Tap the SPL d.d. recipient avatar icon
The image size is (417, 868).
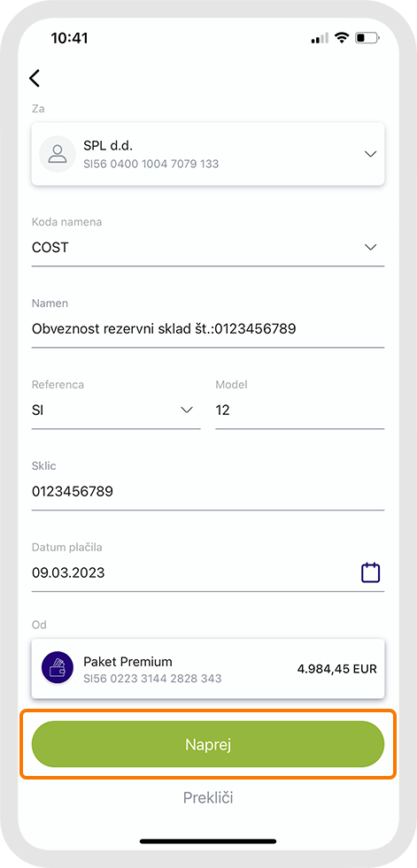(58, 154)
